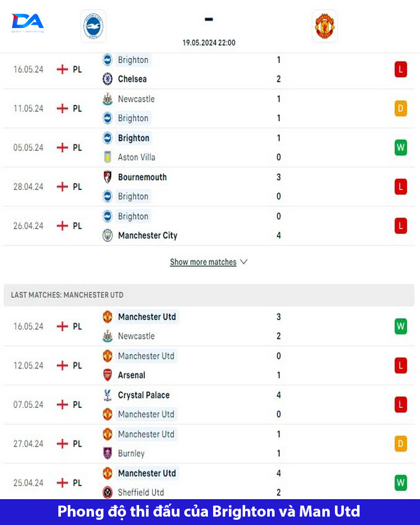Screen dimensions: 420x525
Task: Click the Sheffield Utd badge icon
Action: (108, 492)
